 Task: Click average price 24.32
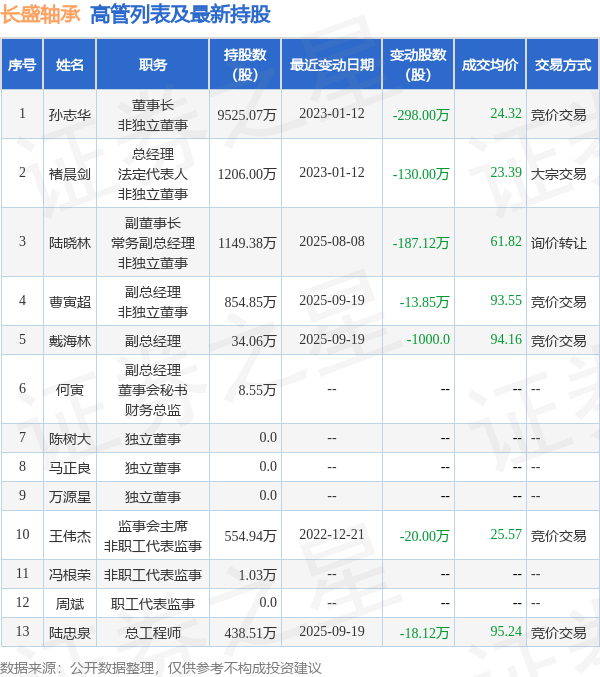506,113
